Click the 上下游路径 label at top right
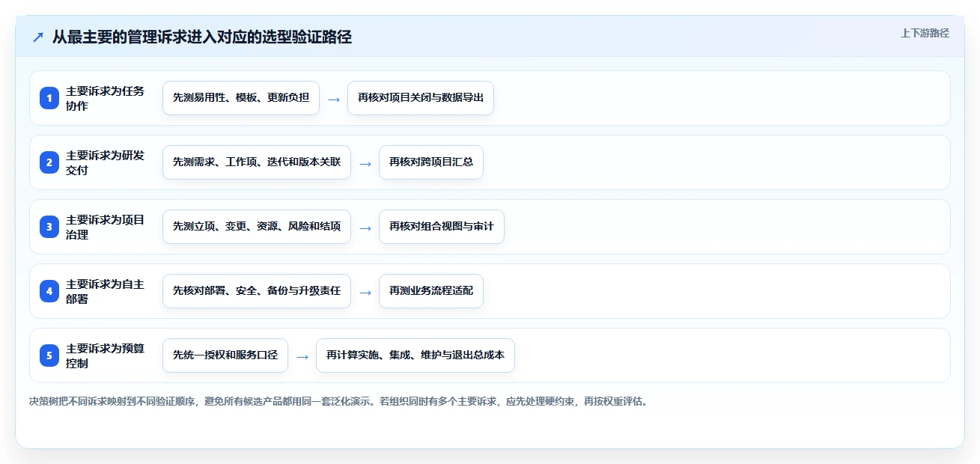This screenshot has width=980, height=464. 925,33
